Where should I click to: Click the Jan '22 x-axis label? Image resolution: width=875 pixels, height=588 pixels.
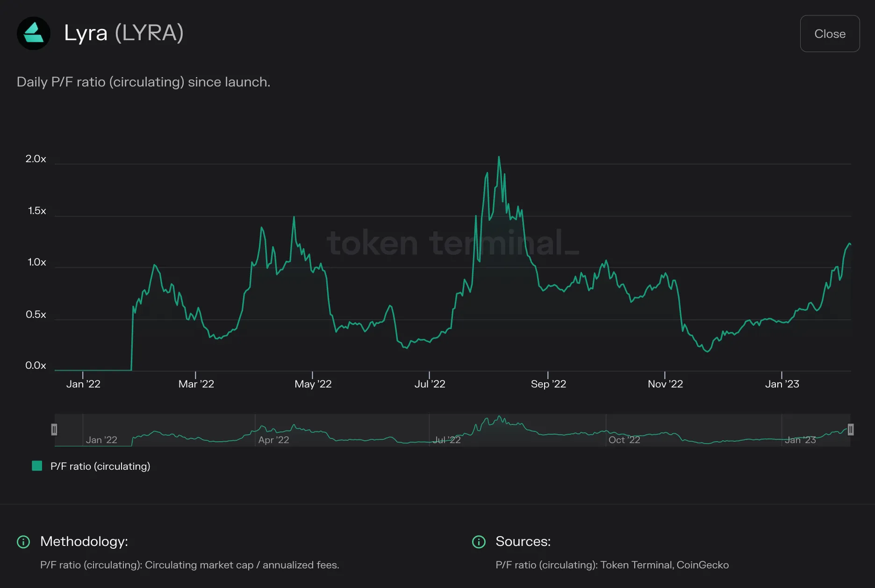pos(83,384)
